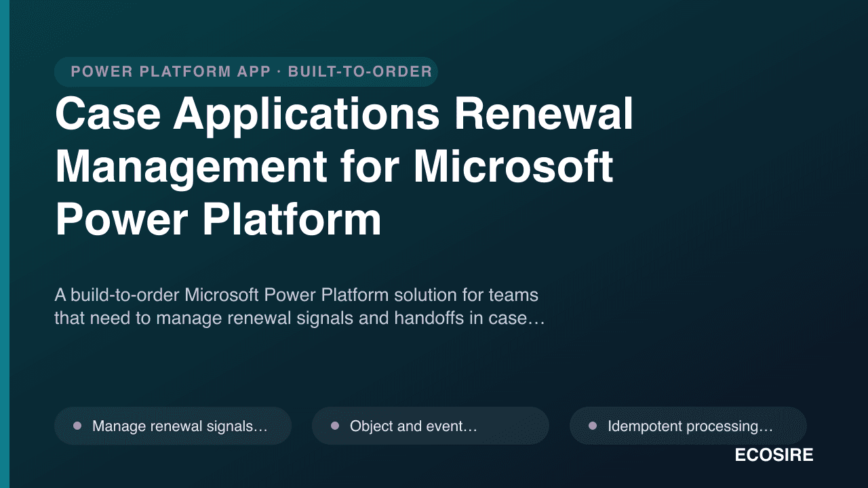Click the bullet dot beside Manage renewal signals
This screenshot has width=868, height=488.
coord(77,426)
